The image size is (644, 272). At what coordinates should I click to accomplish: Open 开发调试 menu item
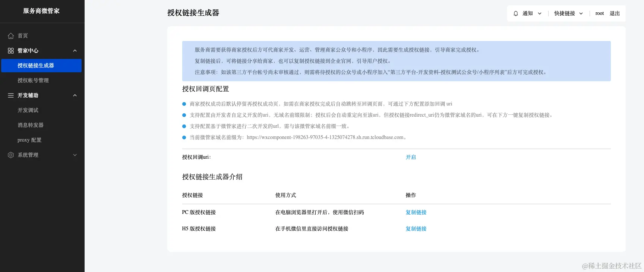pos(28,110)
